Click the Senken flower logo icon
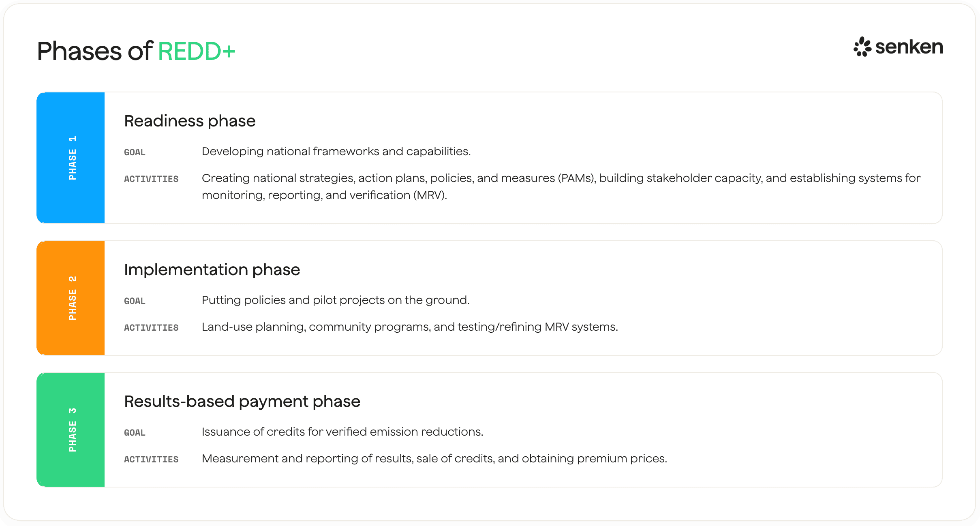The width and height of the screenshot is (980, 526). click(x=862, y=47)
